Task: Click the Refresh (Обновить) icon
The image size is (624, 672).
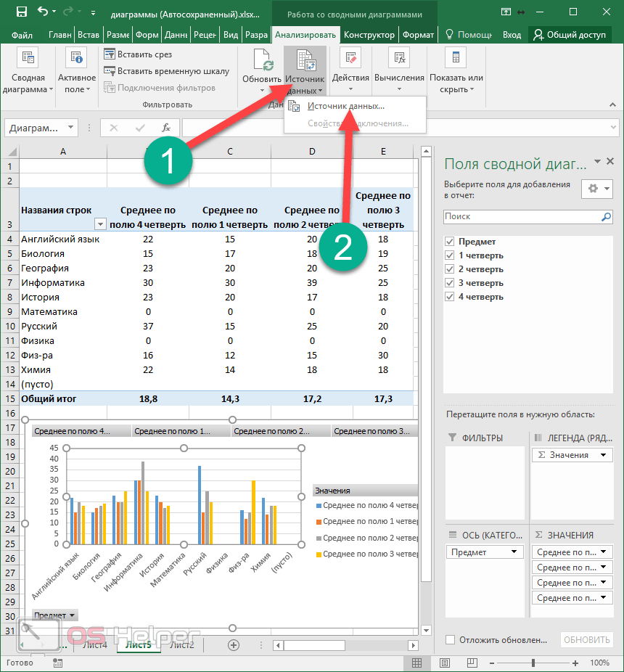Action: click(261, 61)
